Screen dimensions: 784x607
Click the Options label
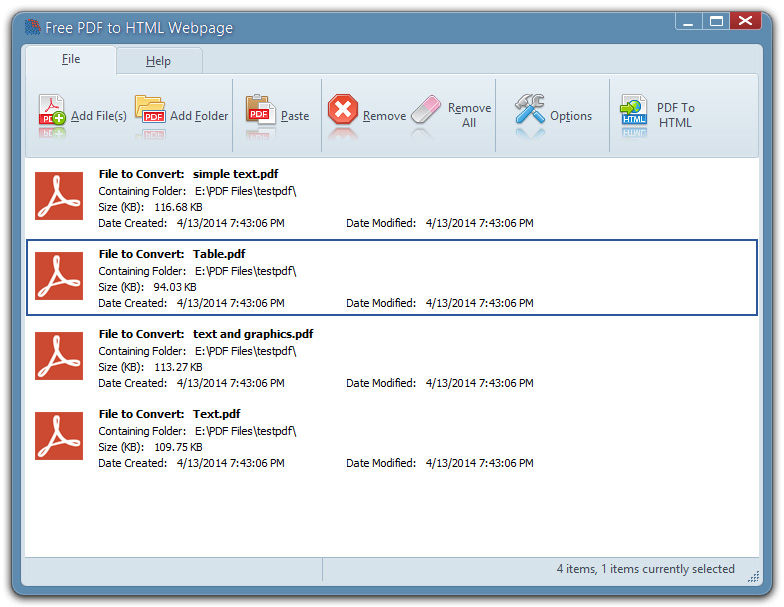pos(571,116)
